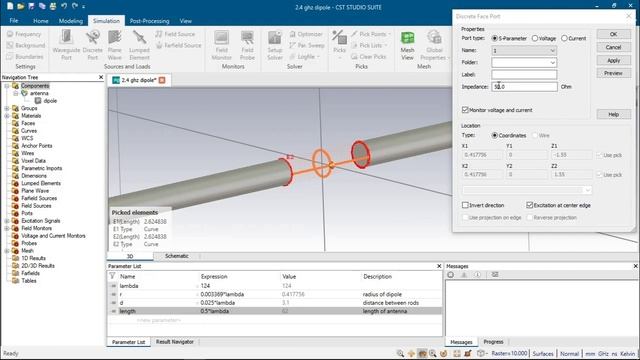Expand the Mesh tree node
The image size is (640, 360).
7,251
